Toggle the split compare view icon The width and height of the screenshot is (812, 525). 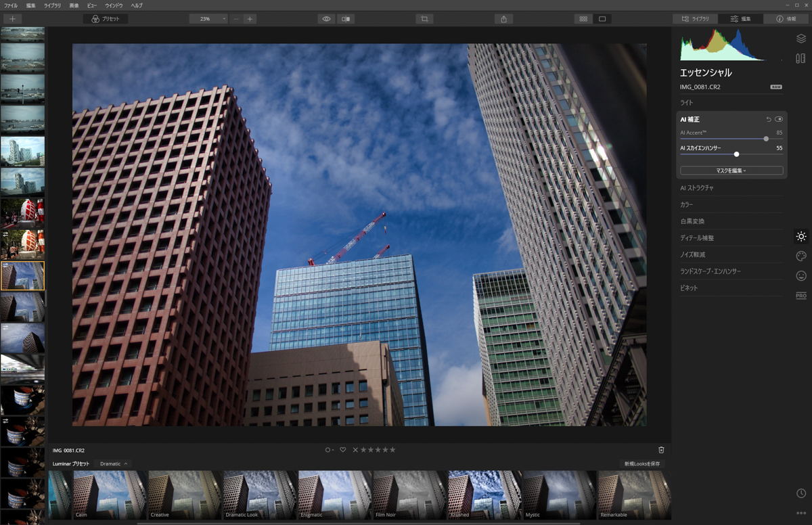pos(346,19)
